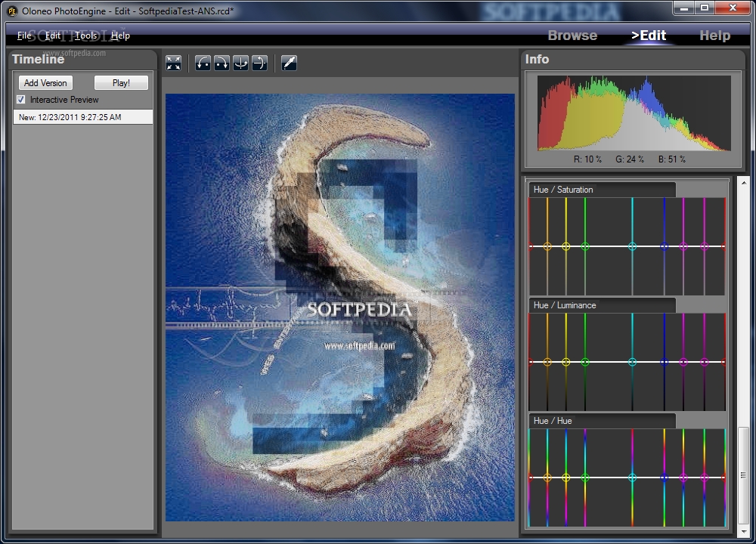Screen dimensions: 756x544
Task: Switch to the Browse tab
Action: click(x=572, y=36)
